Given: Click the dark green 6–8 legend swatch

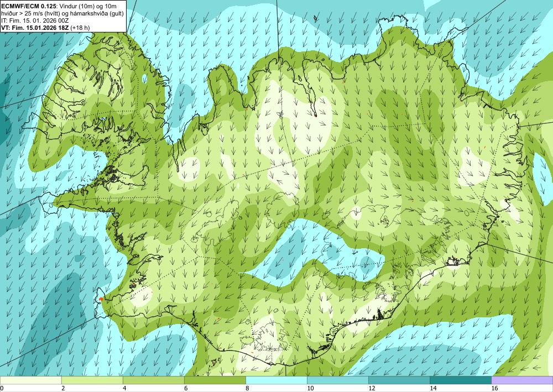Looking at the screenshot, I should coord(215,380).
